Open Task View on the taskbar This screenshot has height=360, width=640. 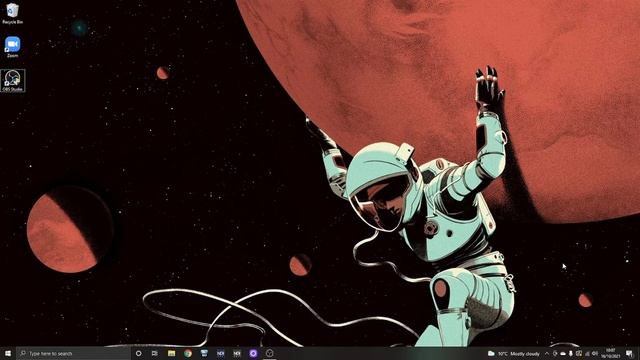155,353
